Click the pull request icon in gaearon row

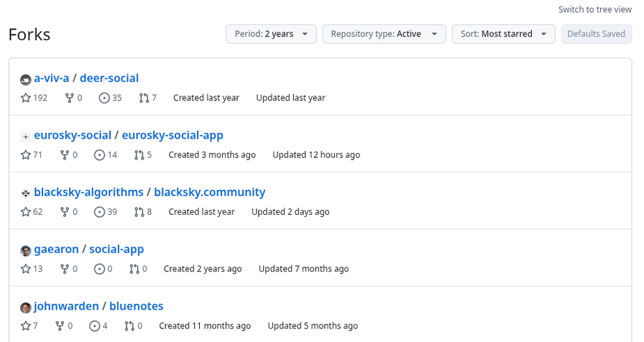coord(134,269)
